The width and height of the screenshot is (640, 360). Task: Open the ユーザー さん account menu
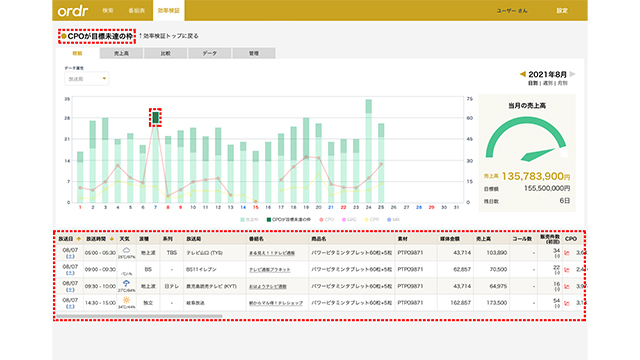(512, 11)
